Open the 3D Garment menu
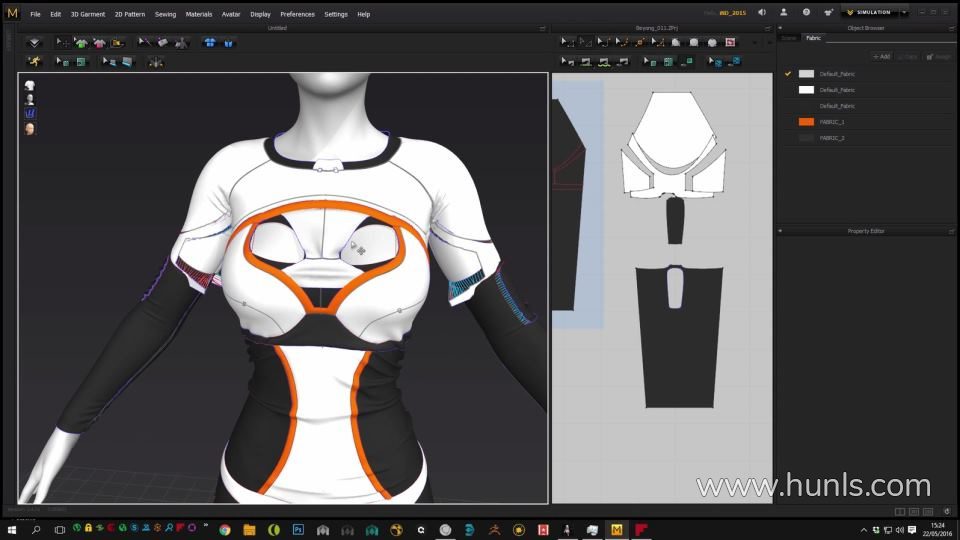 pyautogui.click(x=88, y=14)
